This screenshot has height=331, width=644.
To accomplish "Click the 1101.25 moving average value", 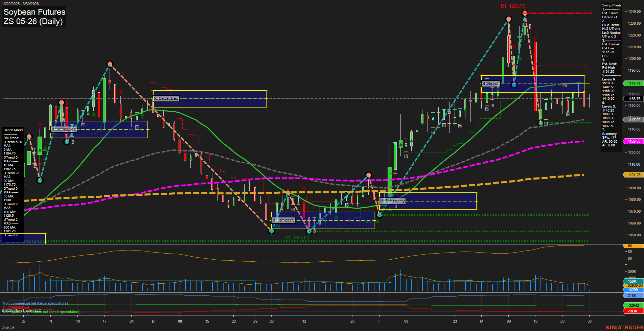I will coord(9,231).
